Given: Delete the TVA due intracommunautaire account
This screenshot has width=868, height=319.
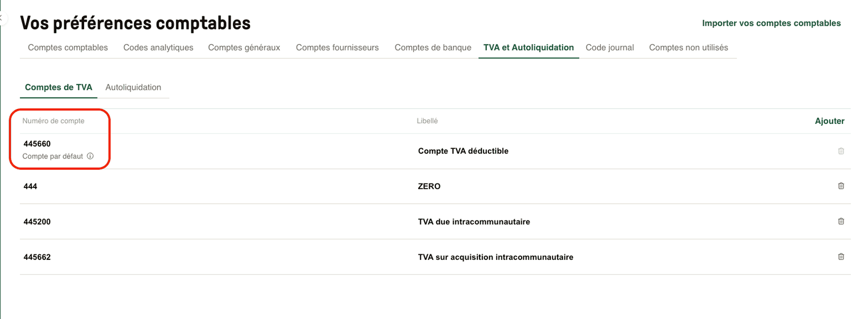Looking at the screenshot, I should coord(841,221).
